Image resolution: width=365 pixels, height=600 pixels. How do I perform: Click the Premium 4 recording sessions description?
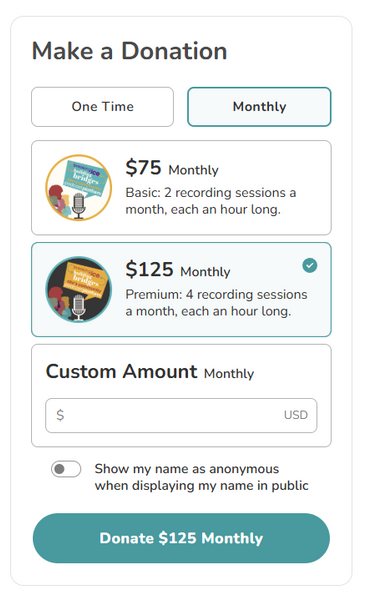[217, 303]
